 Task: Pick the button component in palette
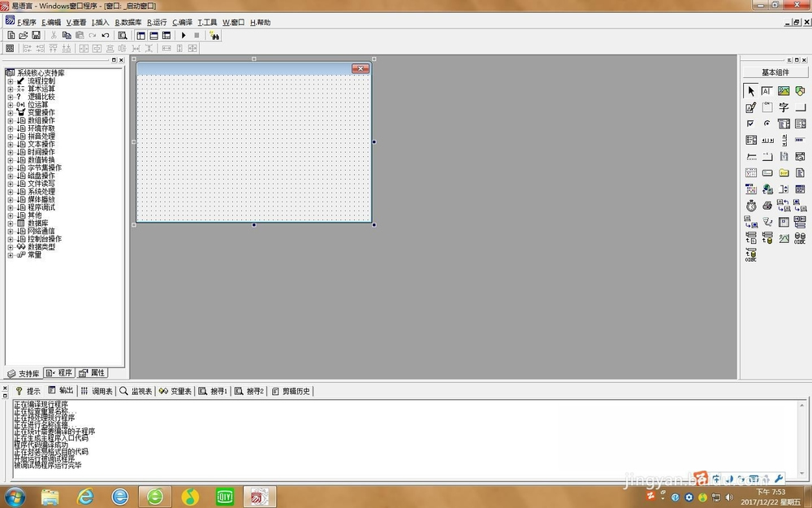[800, 107]
